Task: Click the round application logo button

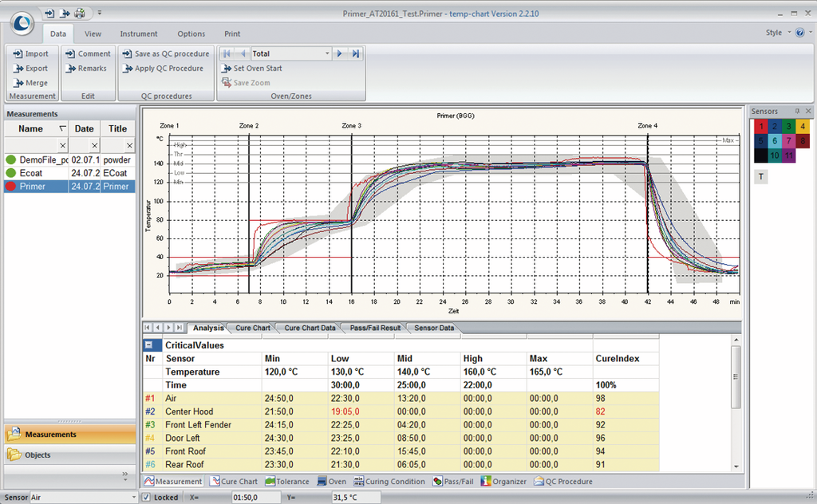Action: point(22,23)
